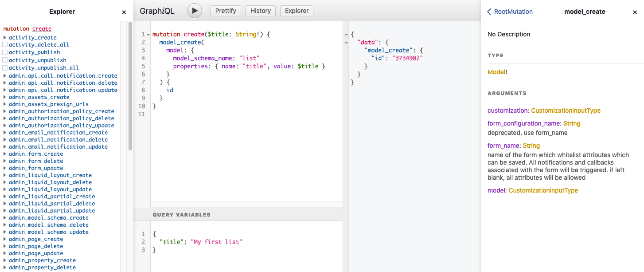Check the activity_publish checkbox
Viewport: 644px width, 272px height.
click(5, 52)
